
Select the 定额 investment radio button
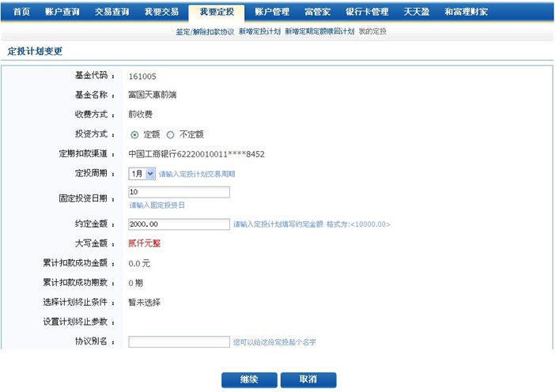[134, 134]
